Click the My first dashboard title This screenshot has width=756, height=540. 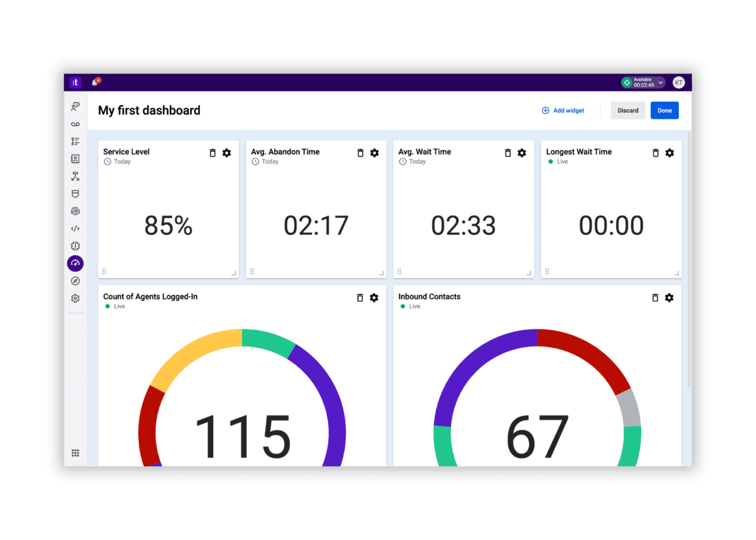click(149, 110)
